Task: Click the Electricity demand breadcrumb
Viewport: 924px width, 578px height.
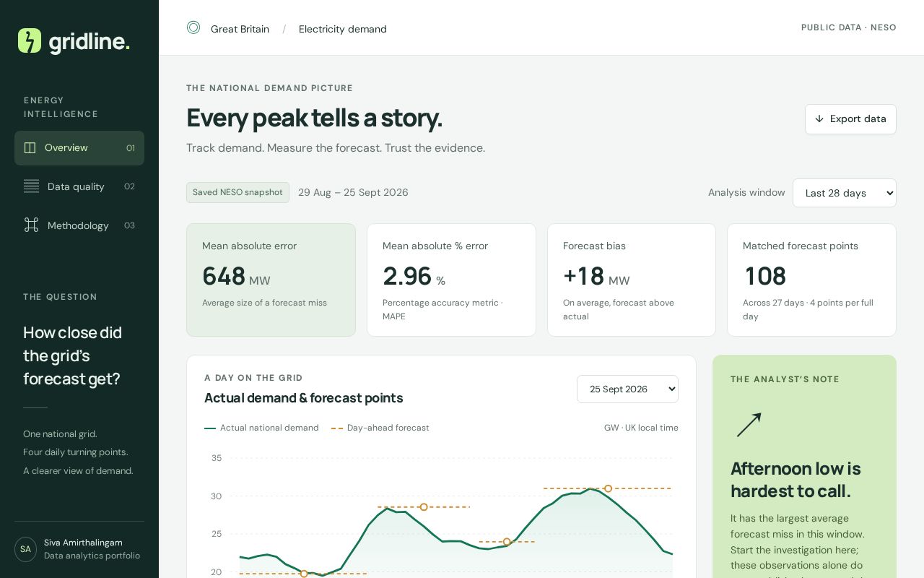Action: point(343,29)
